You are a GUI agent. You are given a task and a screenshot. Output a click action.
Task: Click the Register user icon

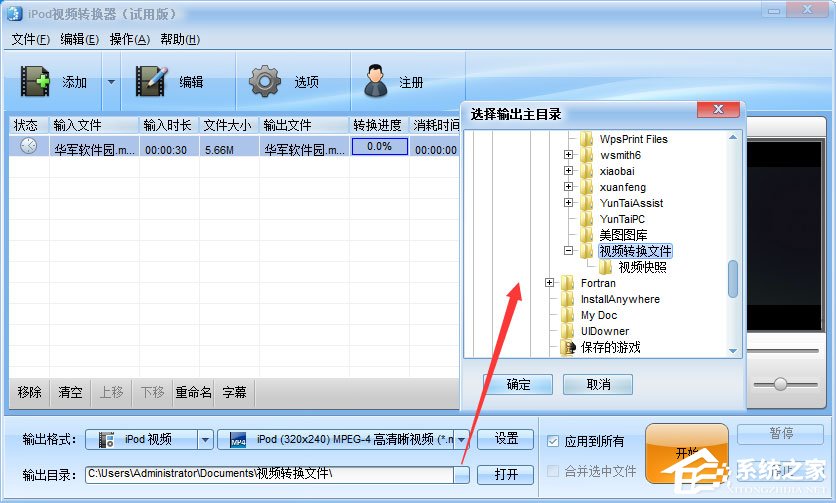376,81
